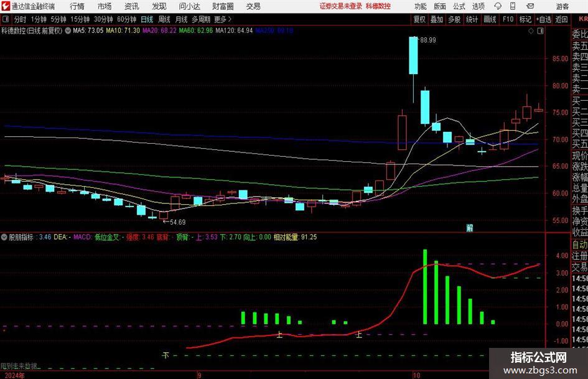Toggle the left sidebar panel icon
Image resolution: width=588 pixels, height=379 pixels.
[5, 19]
